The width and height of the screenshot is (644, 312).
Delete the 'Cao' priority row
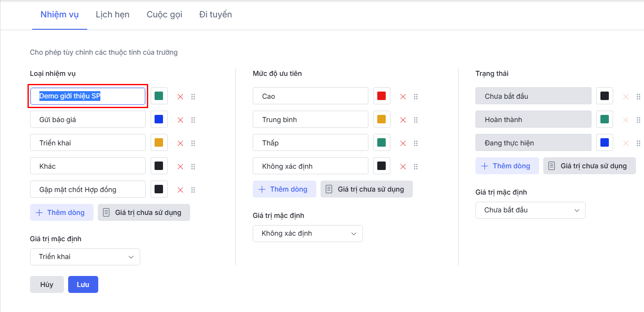[403, 97]
